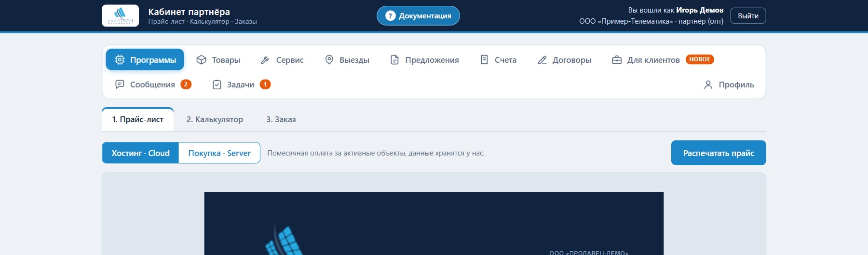Viewport: 868px width, 255px height.
Task: Click the box icon beside Товары
Action: click(x=202, y=60)
